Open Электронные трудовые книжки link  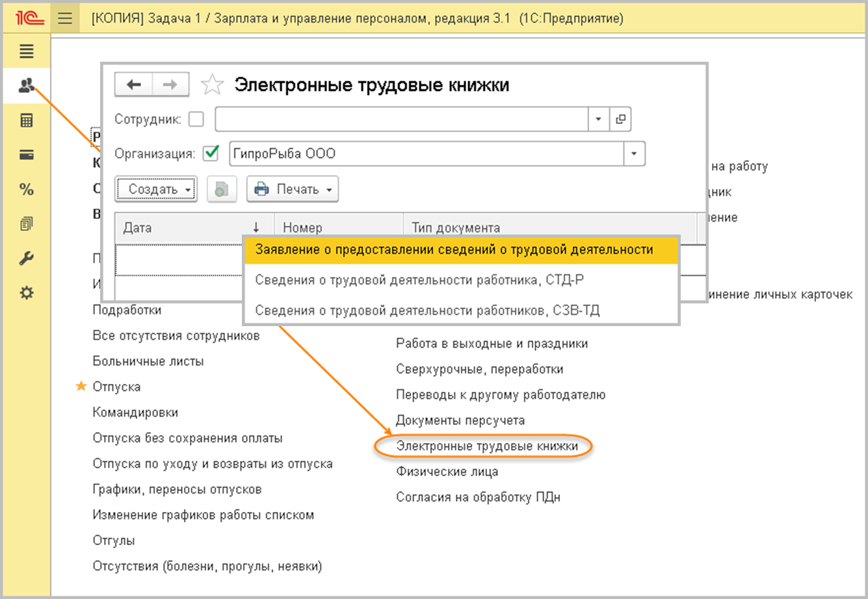[x=486, y=446]
